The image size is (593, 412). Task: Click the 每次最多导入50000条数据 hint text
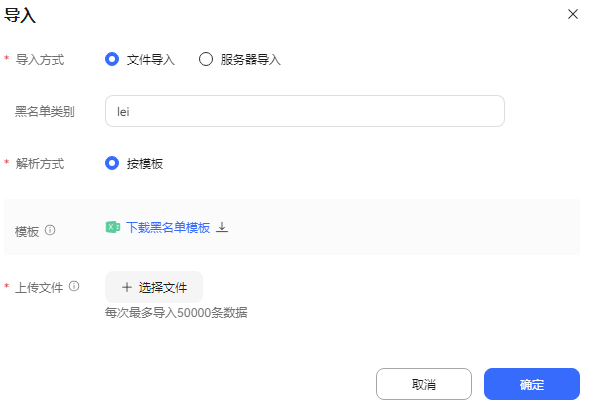[x=176, y=313]
